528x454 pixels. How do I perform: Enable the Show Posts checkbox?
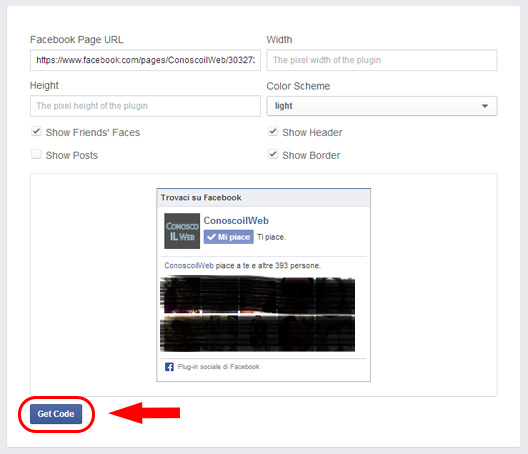[36, 154]
